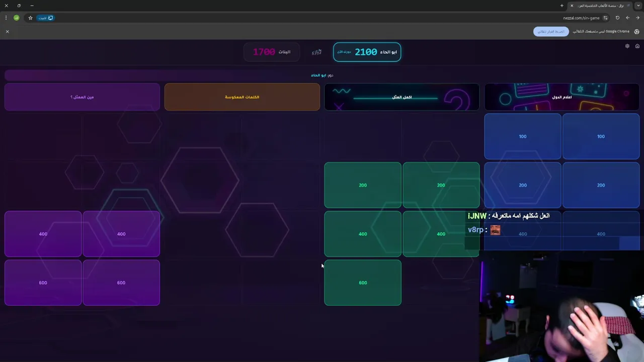This screenshot has width=644, height=362.
Task: Pick the right 200 card under اكمل المثل
Action: (x=441, y=185)
